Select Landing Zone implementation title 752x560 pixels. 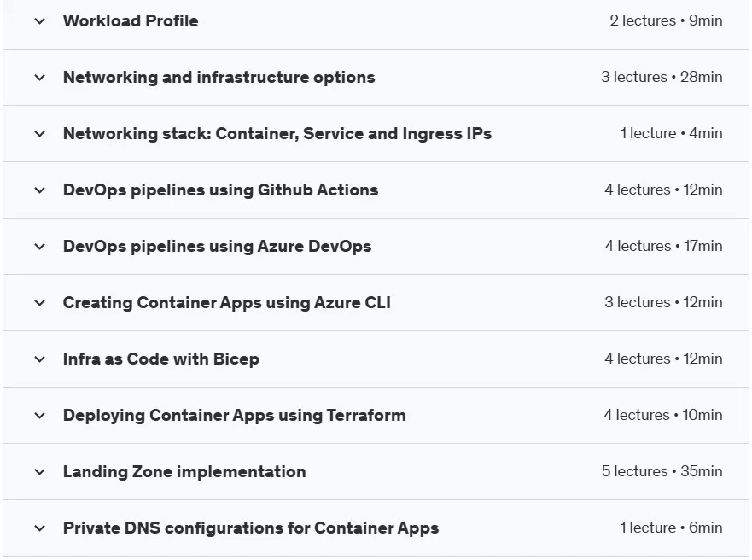click(x=184, y=472)
